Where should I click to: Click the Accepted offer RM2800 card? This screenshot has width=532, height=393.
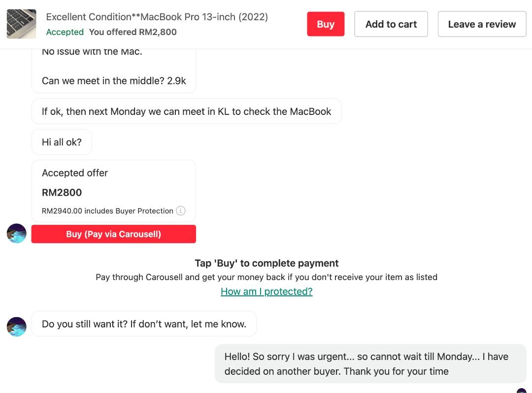pos(114,191)
